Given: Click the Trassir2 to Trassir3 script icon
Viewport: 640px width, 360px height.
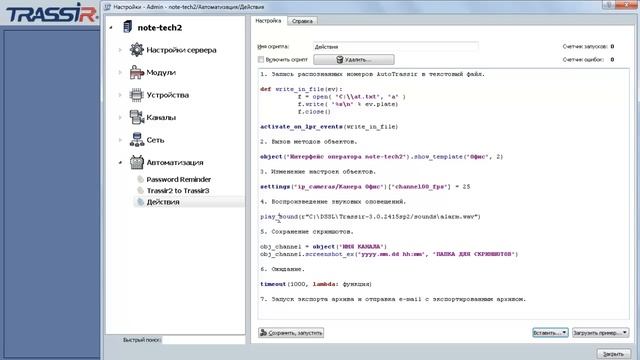Looking at the screenshot, I should [x=140, y=191].
